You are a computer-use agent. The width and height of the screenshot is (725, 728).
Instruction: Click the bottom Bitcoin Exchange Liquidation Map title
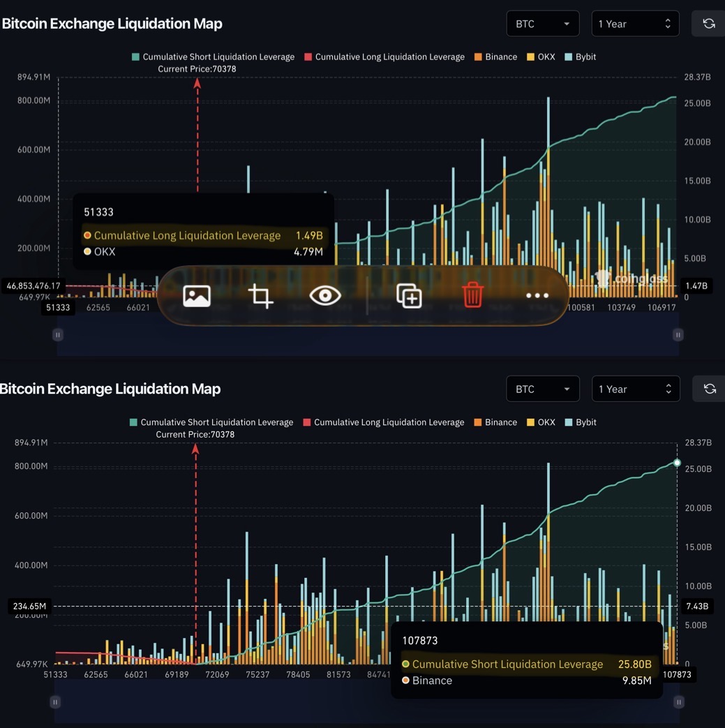pyautogui.click(x=110, y=389)
